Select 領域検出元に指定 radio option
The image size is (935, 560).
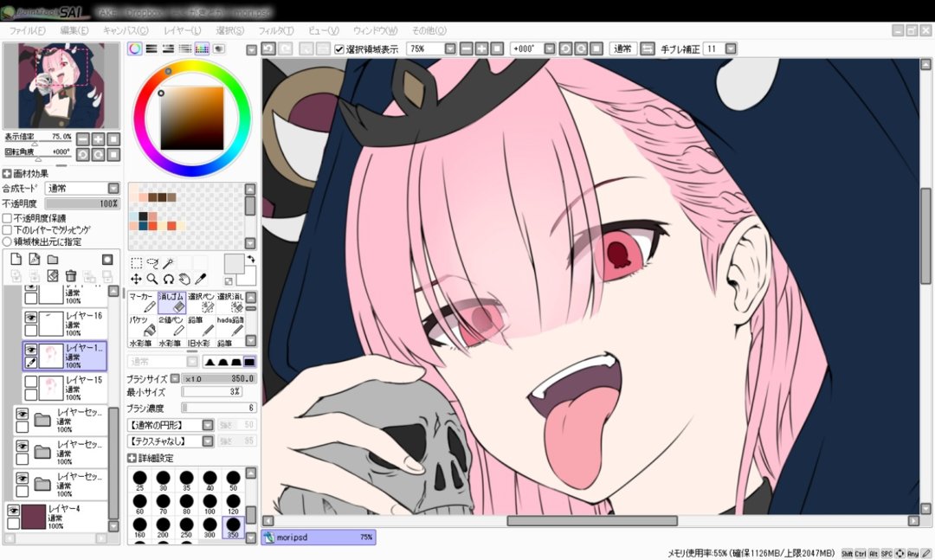pyautogui.click(x=7, y=241)
